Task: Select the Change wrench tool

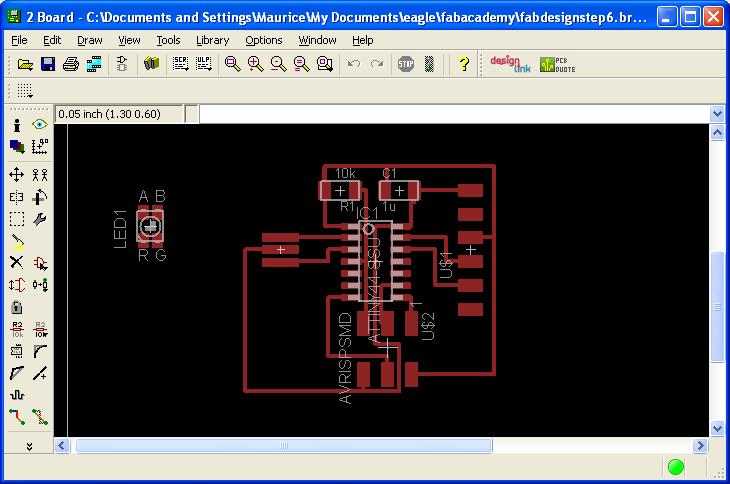Action: pos(40,219)
